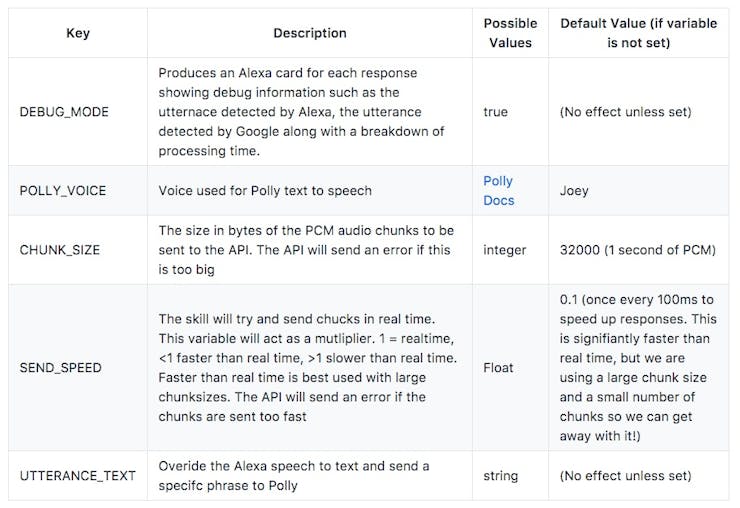This screenshot has height=508, width=740.
Task: Select the SEND_SPEED key cell
Action: click(x=78, y=368)
